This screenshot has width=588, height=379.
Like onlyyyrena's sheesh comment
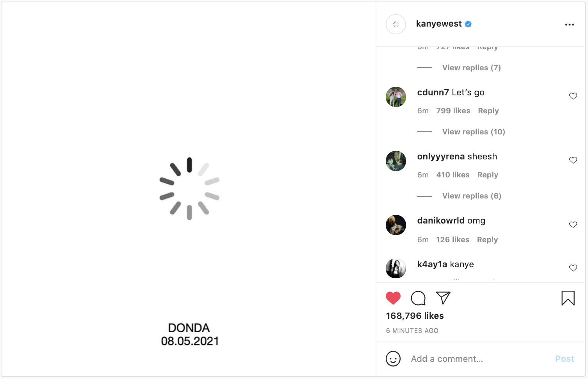coord(573,160)
